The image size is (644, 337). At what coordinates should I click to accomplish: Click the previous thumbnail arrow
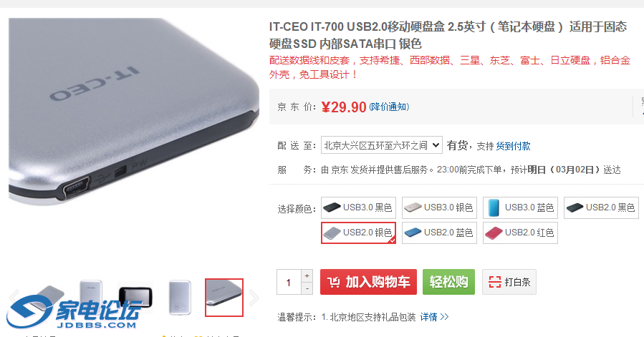coord(14,296)
